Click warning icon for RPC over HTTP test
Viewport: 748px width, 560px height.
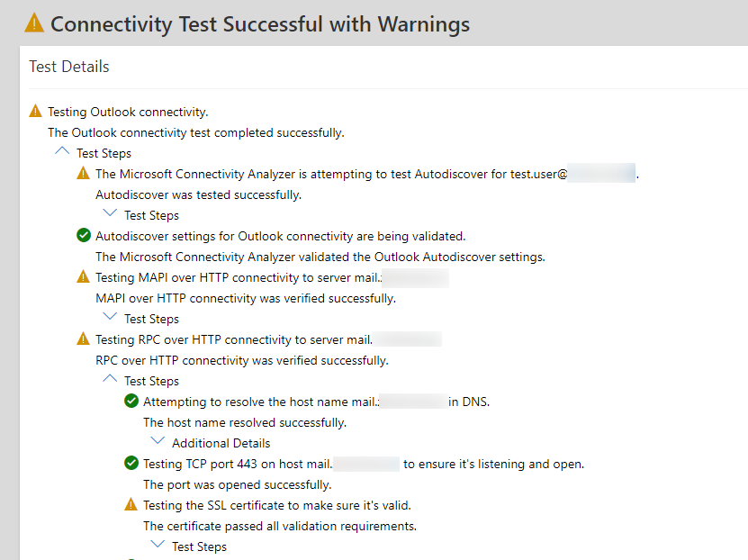click(83, 339)
